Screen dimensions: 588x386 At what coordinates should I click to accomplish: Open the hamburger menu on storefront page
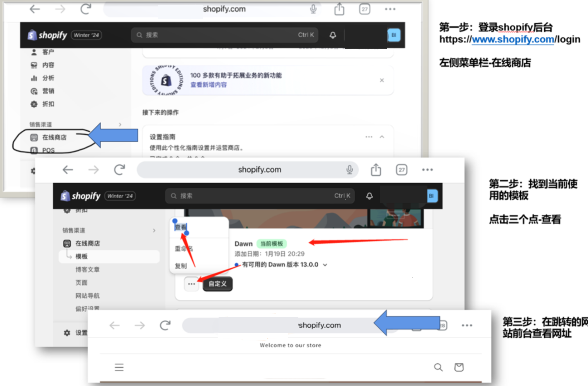pos(119,367)
